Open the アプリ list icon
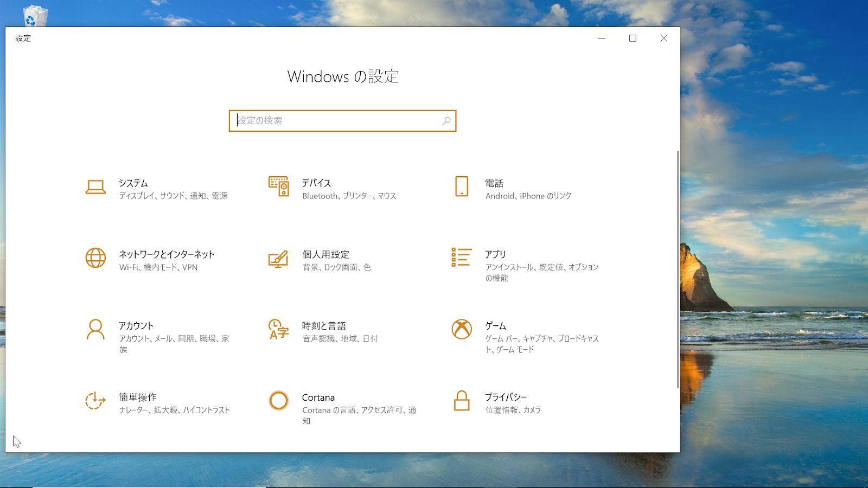 [x=461, y=258]
